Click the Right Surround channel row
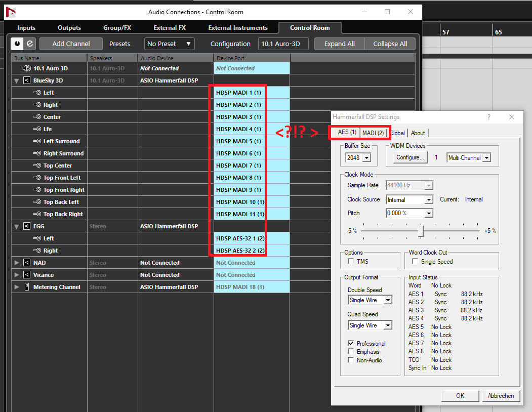The height and width of the screenshot is (412, 532). (x=213, y=153)
